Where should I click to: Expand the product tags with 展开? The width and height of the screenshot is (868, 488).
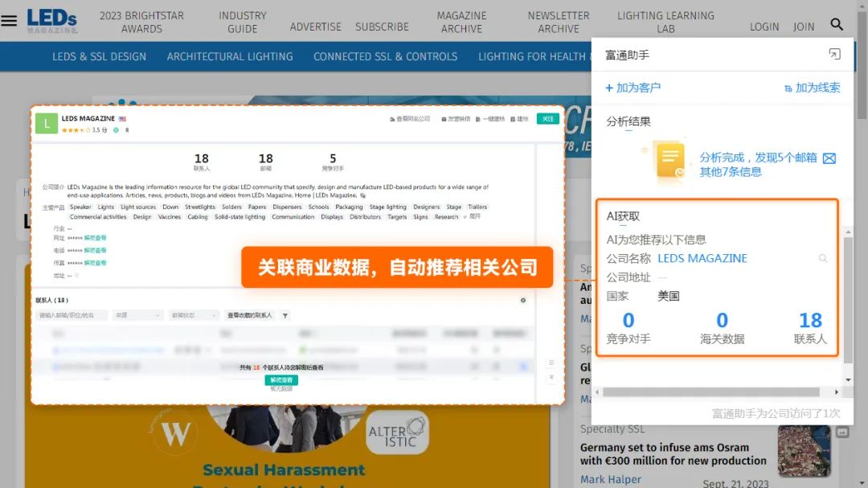coord(473,216)
